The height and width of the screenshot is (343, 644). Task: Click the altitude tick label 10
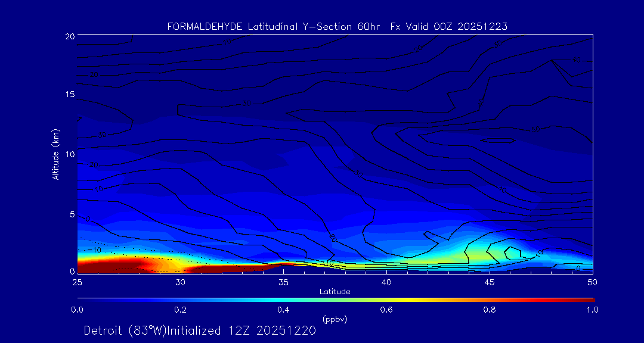point(69,154)
